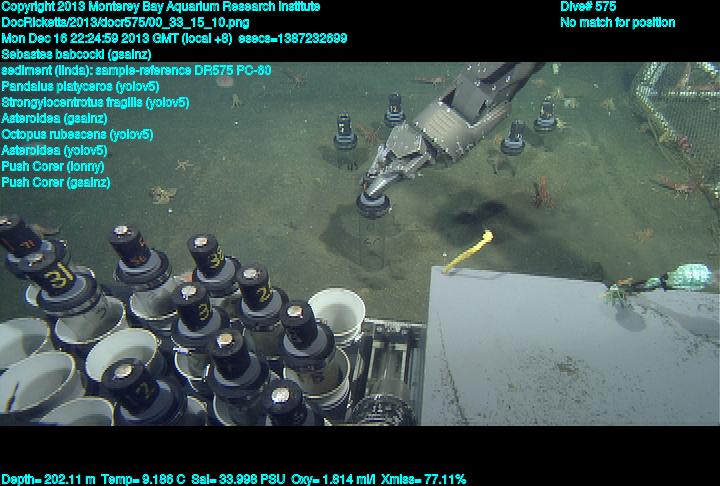Click the Dive# 575 label

588,7
